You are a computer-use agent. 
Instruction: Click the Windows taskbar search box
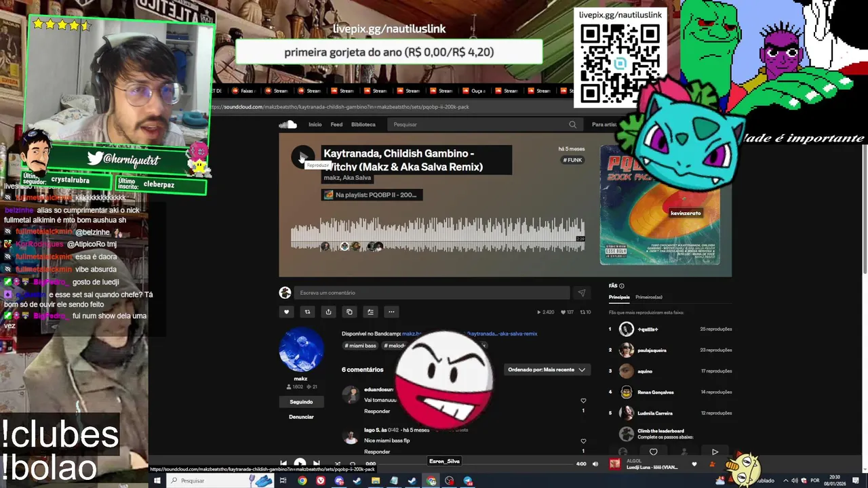click(219, 481)
